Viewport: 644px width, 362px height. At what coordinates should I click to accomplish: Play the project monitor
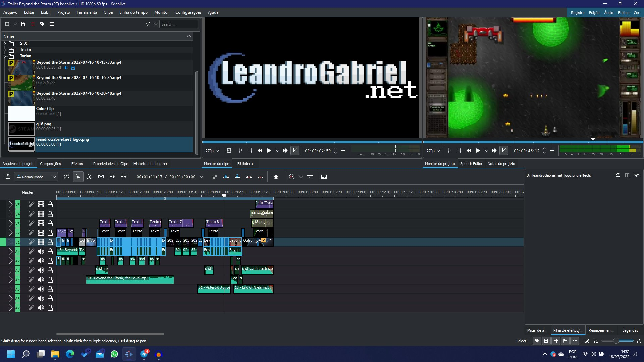click(x=478, y=151)
